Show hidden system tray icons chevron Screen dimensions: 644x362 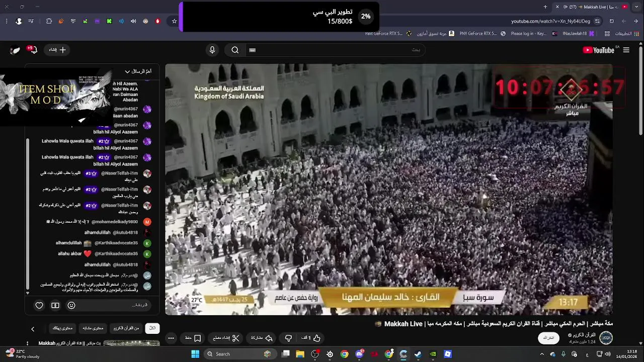(542, 354)
